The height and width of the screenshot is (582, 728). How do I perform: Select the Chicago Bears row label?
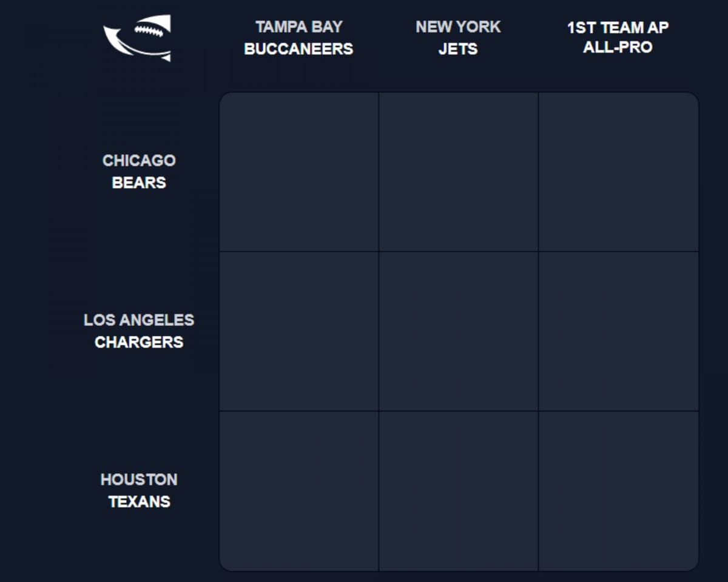coord(139,172)
